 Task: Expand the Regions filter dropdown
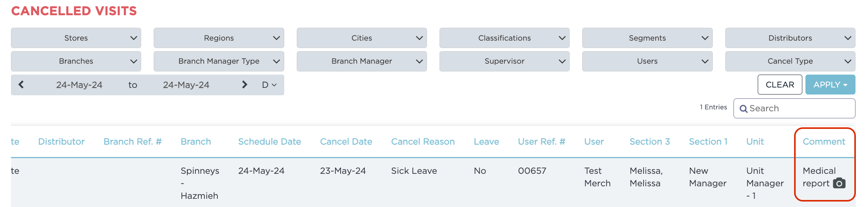[219, 38]
